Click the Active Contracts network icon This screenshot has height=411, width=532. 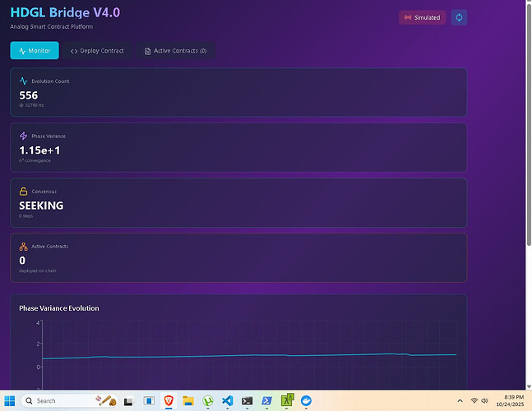(24, 246)
